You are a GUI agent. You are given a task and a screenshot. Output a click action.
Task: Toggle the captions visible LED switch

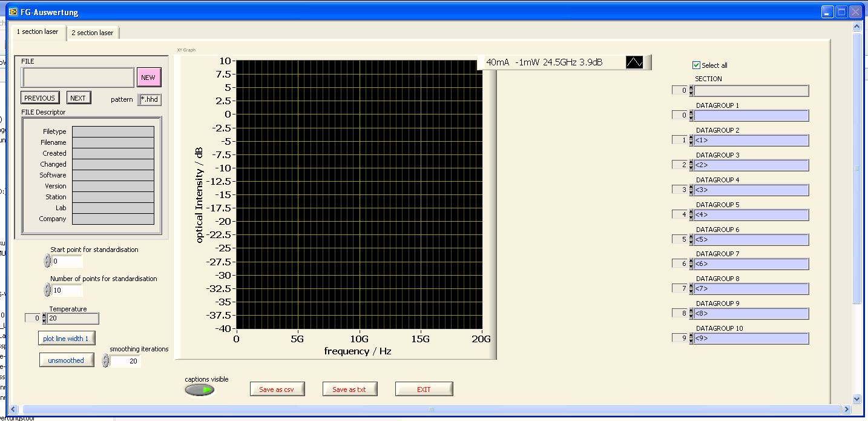pos(200,390)
